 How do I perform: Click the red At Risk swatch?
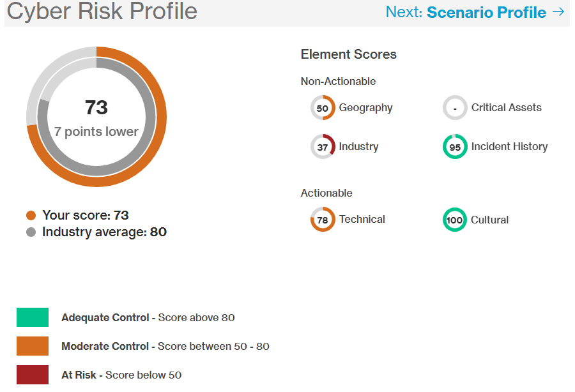(32, 375)
